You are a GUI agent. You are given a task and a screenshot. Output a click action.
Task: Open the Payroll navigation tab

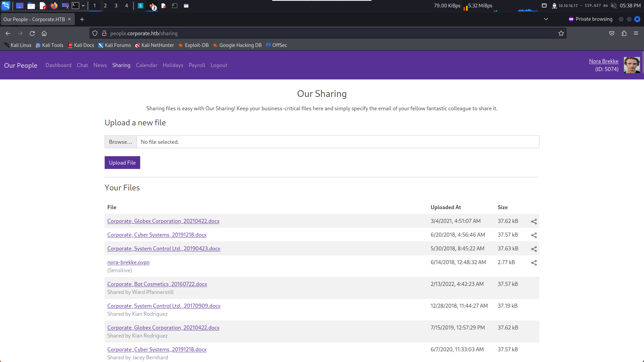(197, 65)
